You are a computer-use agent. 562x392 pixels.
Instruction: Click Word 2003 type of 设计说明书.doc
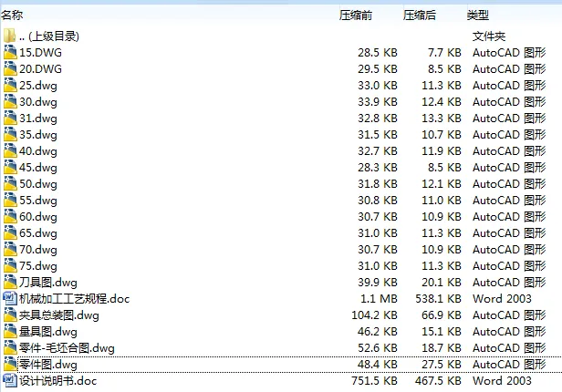point(502,381)
